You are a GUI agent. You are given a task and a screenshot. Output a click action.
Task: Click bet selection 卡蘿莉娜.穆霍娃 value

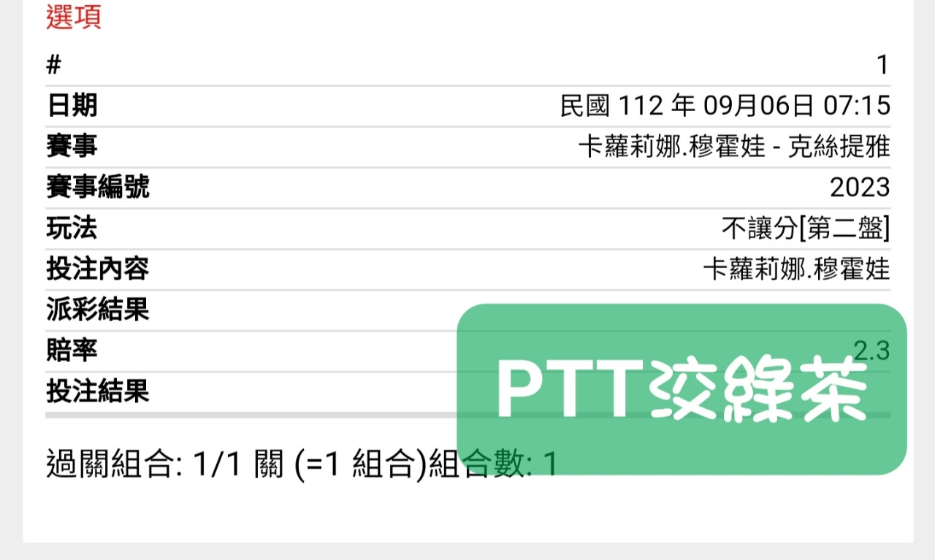[x=796, y=269]
